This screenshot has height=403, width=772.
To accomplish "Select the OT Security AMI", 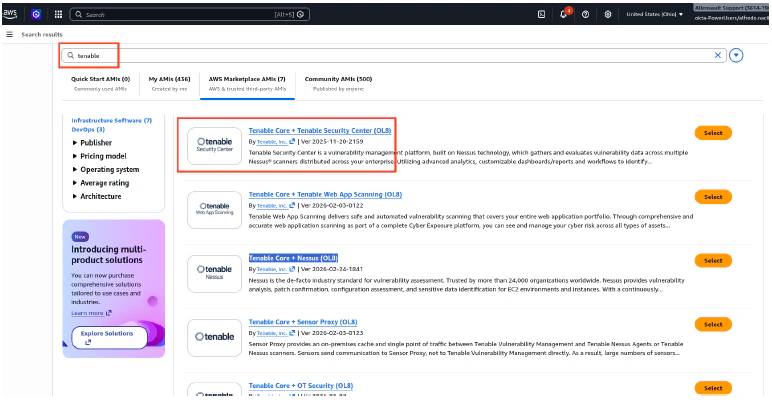I will pyautogui.click(x=713, y=388).
